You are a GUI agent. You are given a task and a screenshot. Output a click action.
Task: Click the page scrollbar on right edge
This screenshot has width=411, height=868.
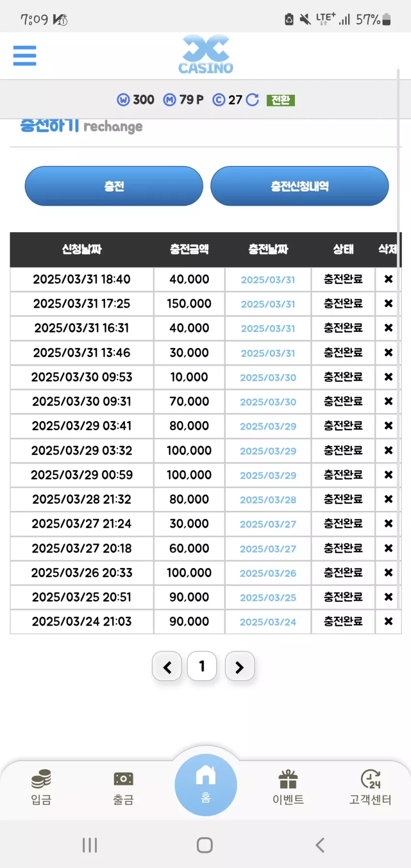[x=398, y=339]
